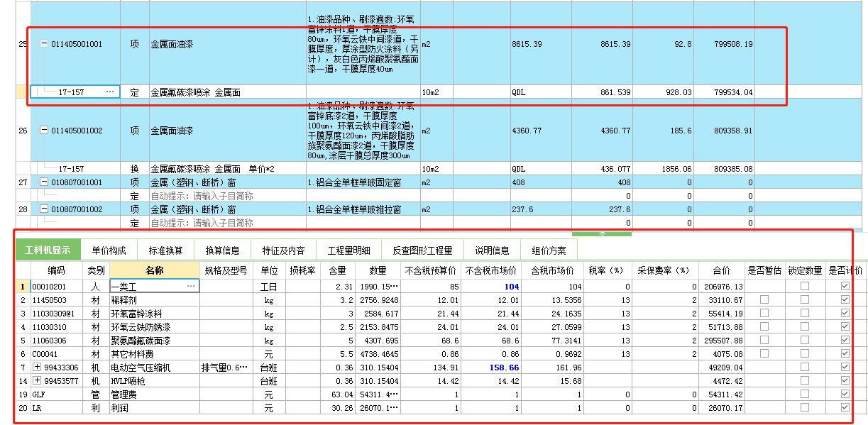Click the 名称 column header
This screenshot has height=425, width=868.
click(x=155, y=270)
